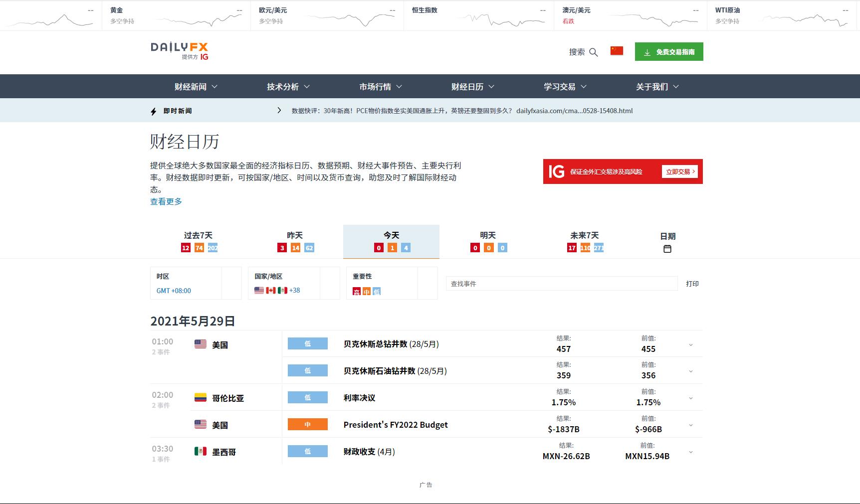Click the China flag language icon
The image size is (860, 504).
click(x=617, y=51)
